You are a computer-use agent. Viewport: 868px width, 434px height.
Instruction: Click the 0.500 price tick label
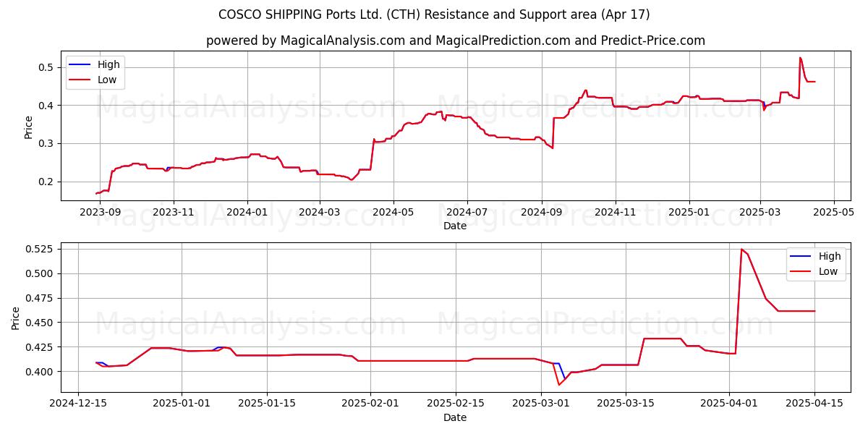[41, 273]
